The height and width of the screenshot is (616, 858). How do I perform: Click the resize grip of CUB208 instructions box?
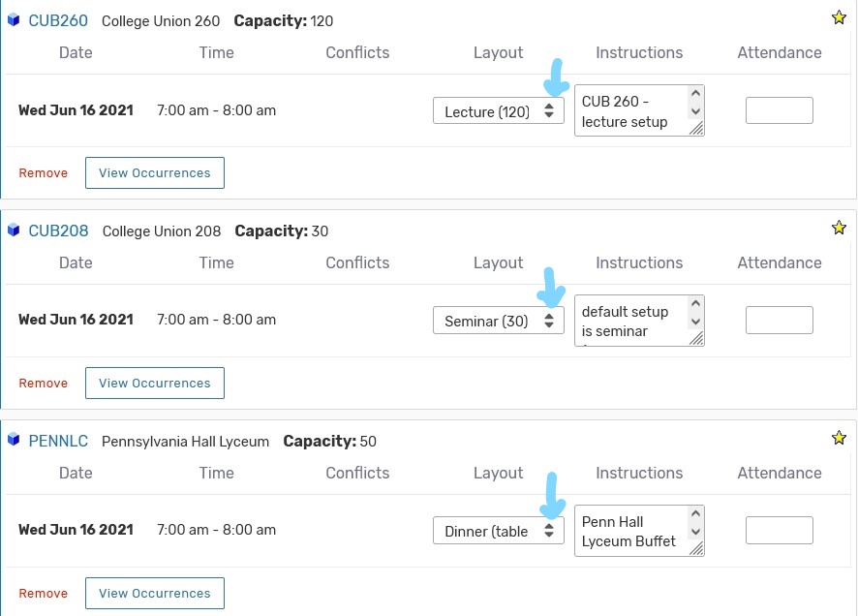coord(696,339)
